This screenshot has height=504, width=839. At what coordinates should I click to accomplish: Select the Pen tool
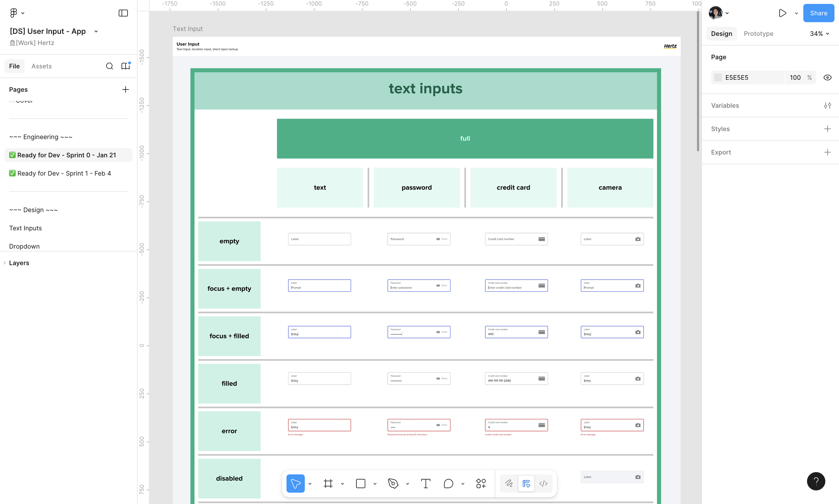click(393, 483)
